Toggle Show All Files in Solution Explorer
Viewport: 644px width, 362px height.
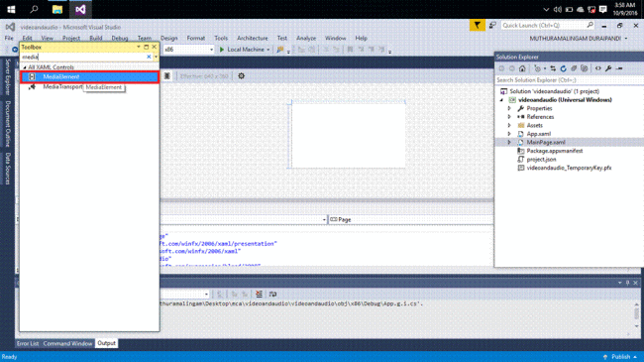click(584, 68)
